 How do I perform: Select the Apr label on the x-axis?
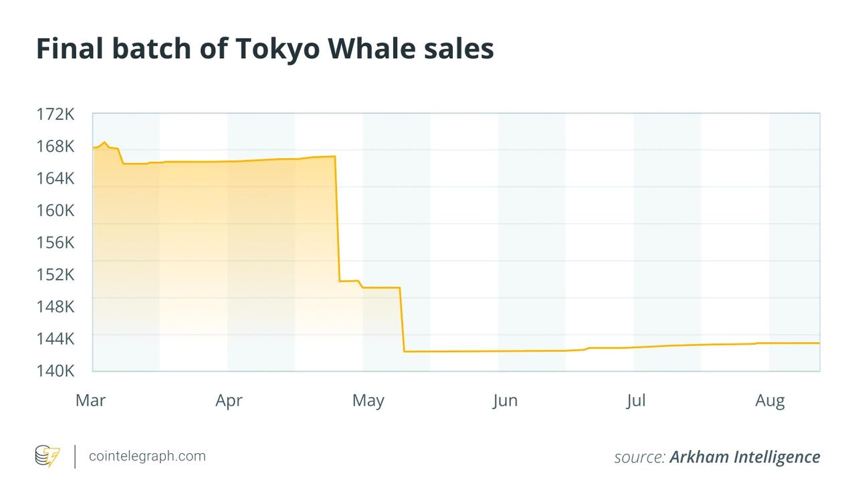(229, 400)
